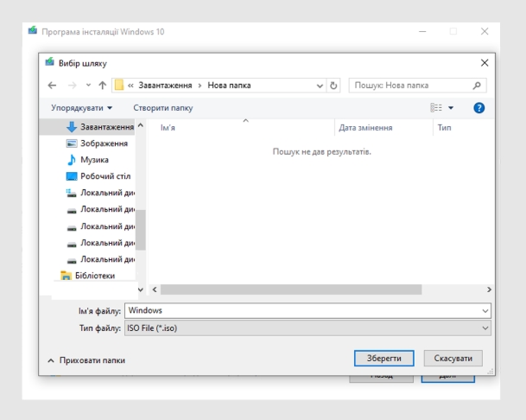
Task: Click the Скасувати button
Action: [453, 359]
